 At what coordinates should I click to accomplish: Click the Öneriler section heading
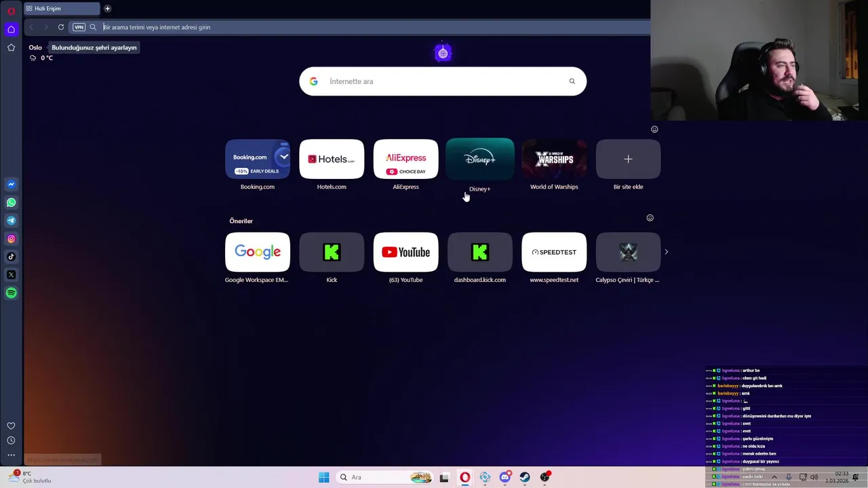(241, 221)
